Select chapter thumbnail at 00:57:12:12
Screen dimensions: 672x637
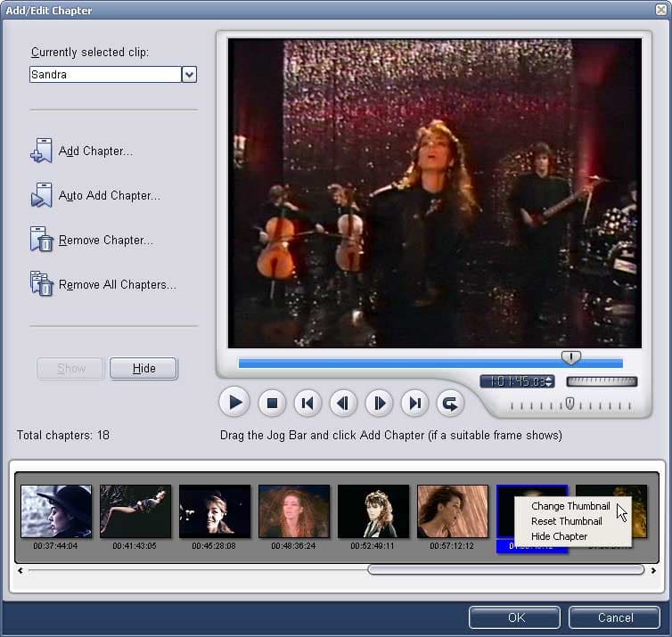point(453,511)
